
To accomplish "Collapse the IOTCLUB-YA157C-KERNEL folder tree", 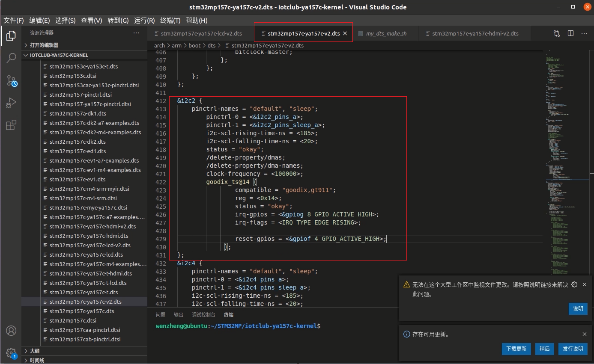I will 59,55.
